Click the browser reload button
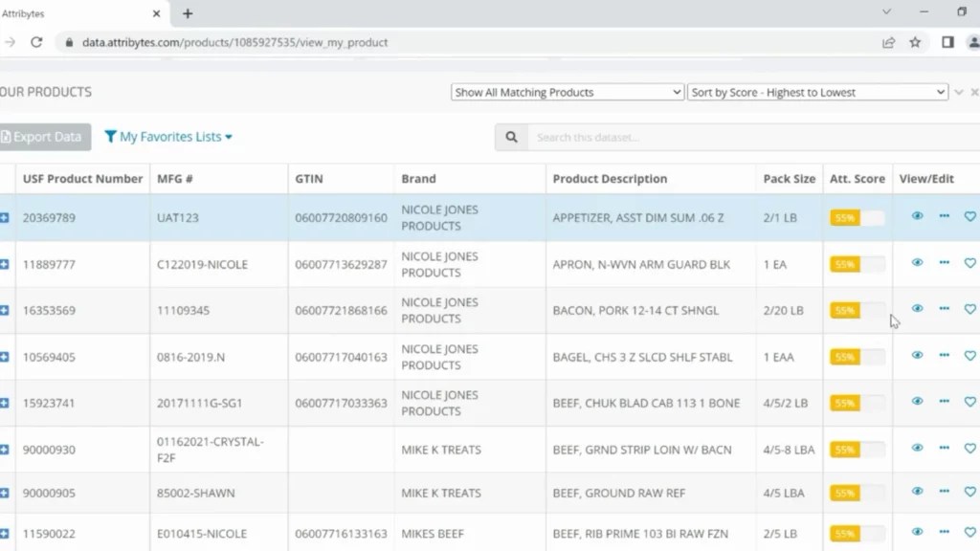Screen dimensions: 980x551 point(37,42)
